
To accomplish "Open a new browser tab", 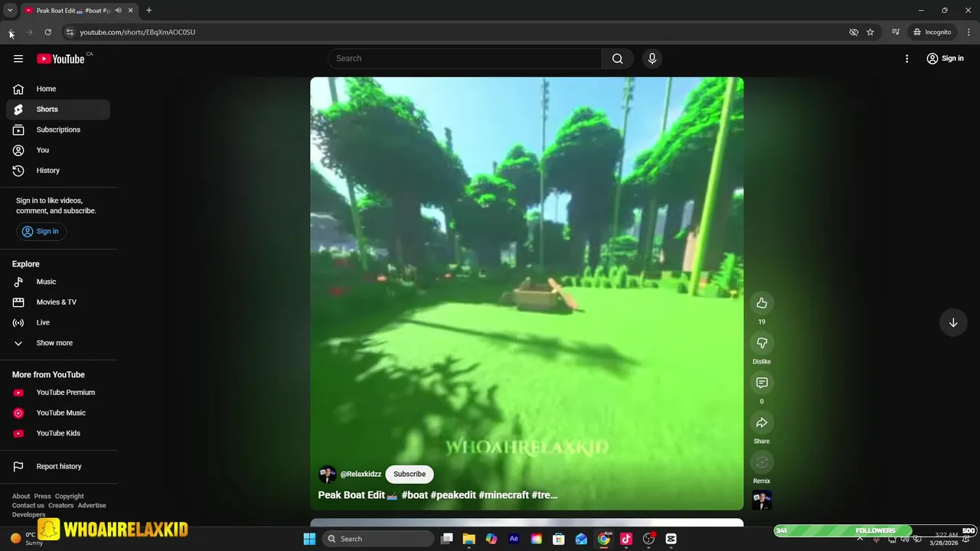I will 149,11.
